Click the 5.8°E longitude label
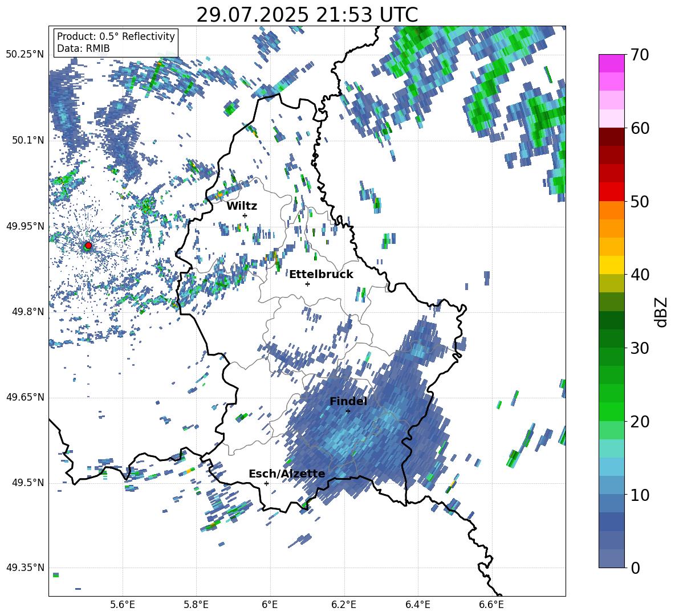Viewport: 675px width, 616px height. pos(196,605)
